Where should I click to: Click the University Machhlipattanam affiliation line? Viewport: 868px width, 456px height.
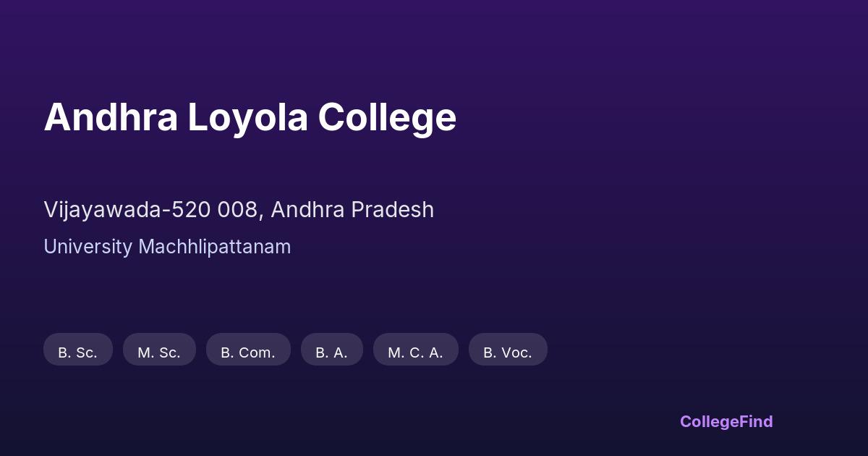coord(167,247)
